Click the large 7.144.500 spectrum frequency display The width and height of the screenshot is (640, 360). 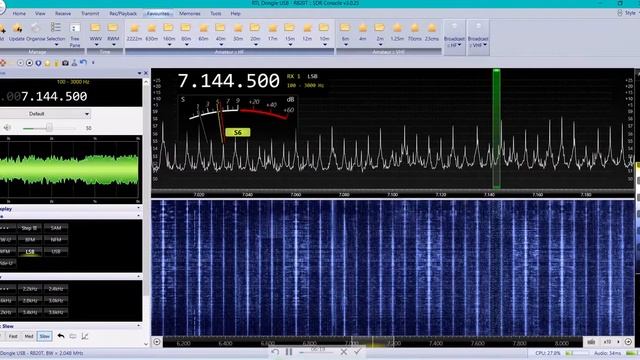(229, 81)
